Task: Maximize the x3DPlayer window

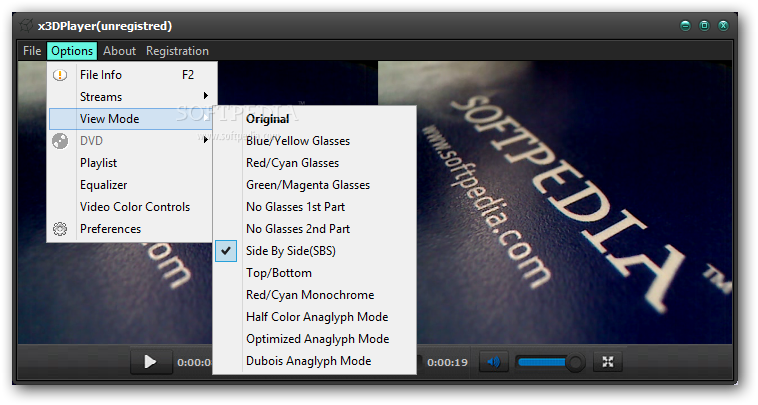Action: [x=704, y=26]
